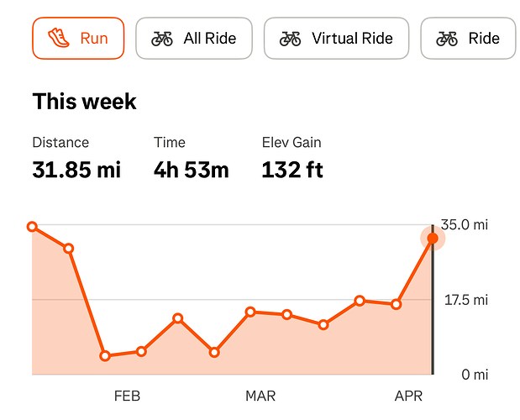Click the data point above the FEB label
The width and height of the screenshot is (520, 420).
pos(141,351)
